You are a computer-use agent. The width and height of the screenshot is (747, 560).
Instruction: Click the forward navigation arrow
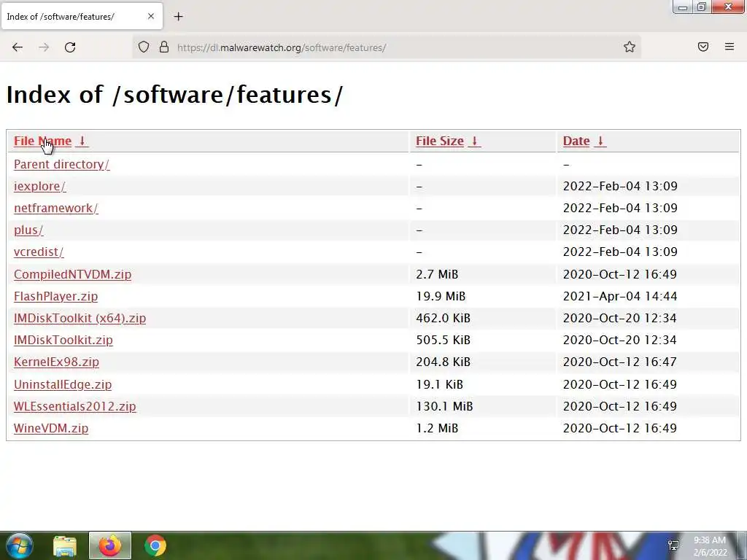click(x=44, y=47)
